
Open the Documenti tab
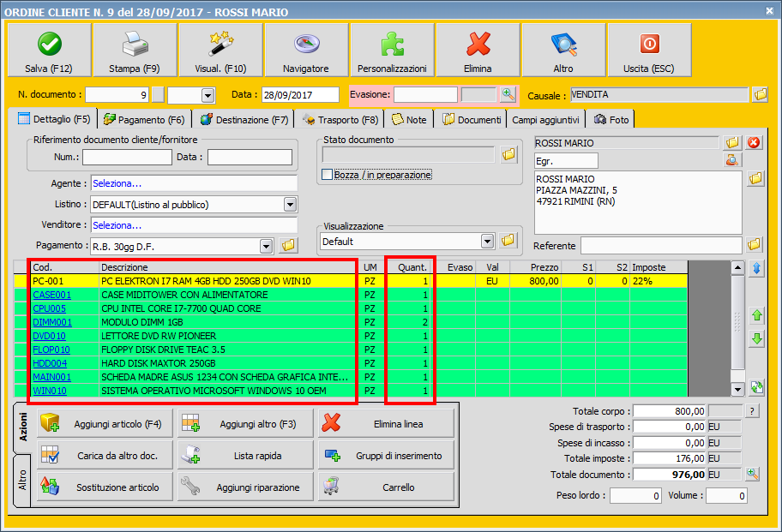472,120
